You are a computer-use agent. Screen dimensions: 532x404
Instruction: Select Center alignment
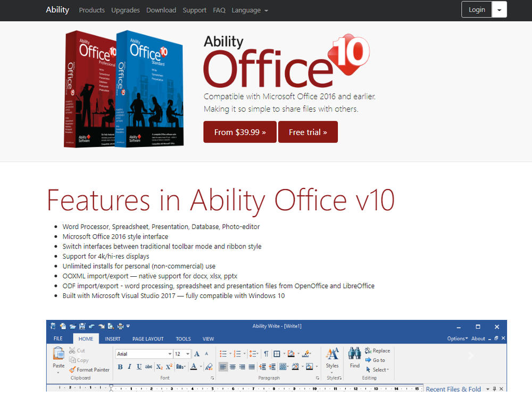[x=233, y=367]
